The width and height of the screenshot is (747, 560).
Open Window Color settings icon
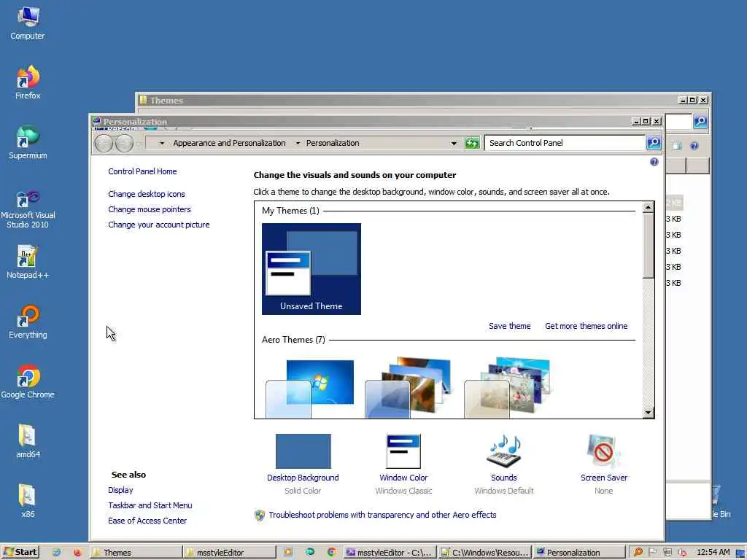(403, 451)
